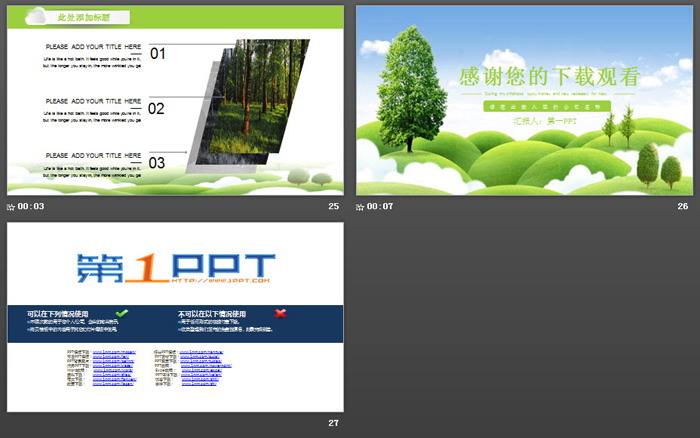
Task: Click the number 03 on slide 25
Action: (156, 163)
